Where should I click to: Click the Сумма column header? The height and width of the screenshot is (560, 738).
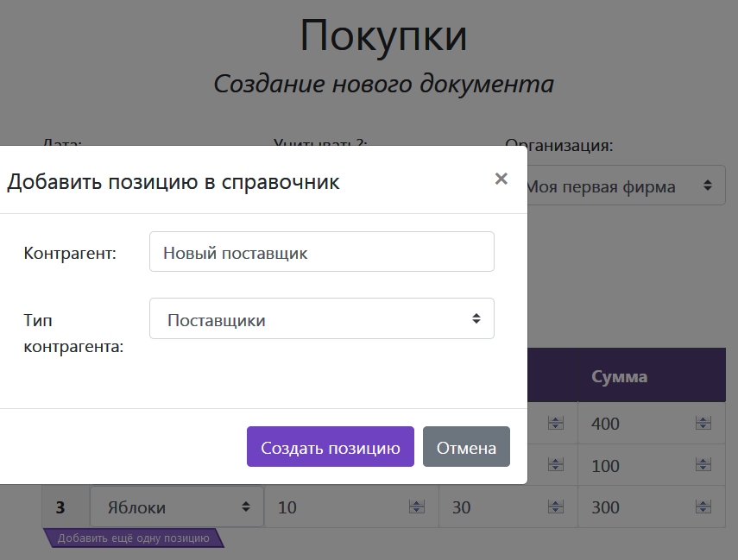click(620, 376)
